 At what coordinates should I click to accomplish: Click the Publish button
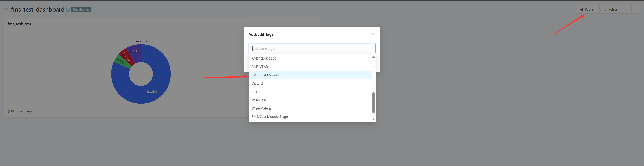point(587,9)
